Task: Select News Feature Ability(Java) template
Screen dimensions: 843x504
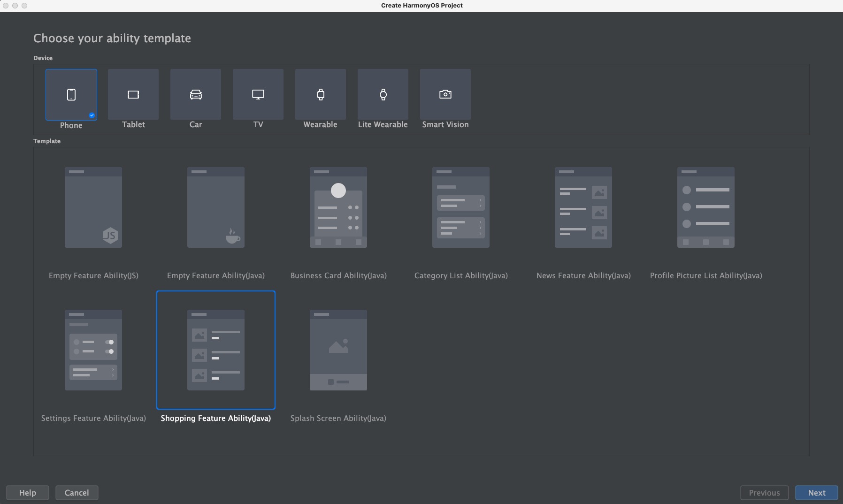Action: 583,207
